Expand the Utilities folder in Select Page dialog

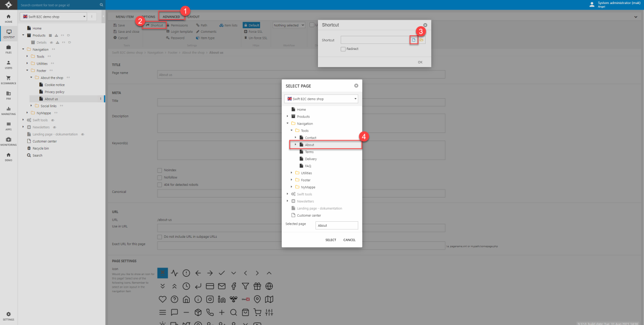point(292,173)
